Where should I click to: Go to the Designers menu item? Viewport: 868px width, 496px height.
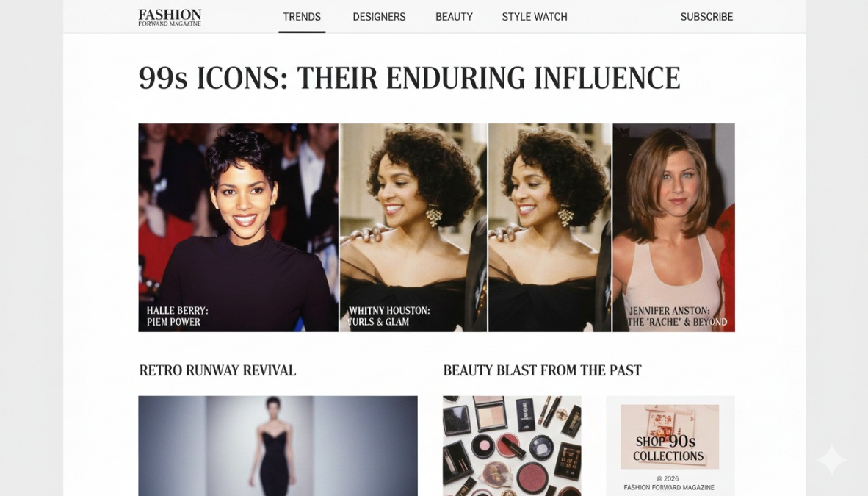click(x=379, y=17)
